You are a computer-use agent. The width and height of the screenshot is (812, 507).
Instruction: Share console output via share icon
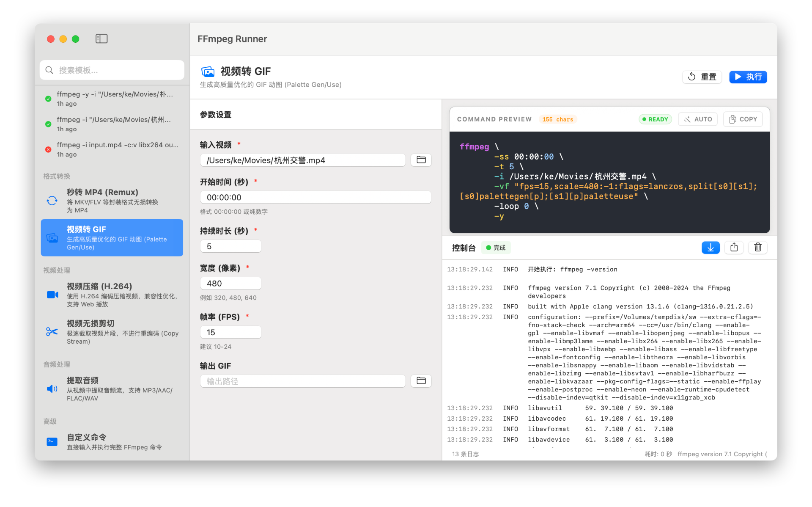tap(734, 248)
